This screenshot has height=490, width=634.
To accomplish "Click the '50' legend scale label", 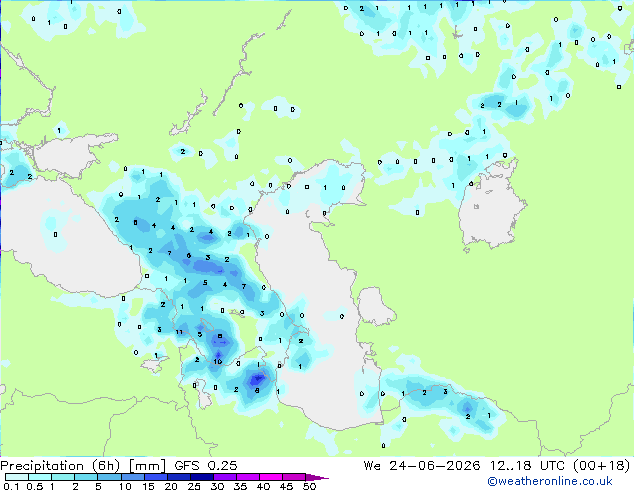I will coord(309,486).
